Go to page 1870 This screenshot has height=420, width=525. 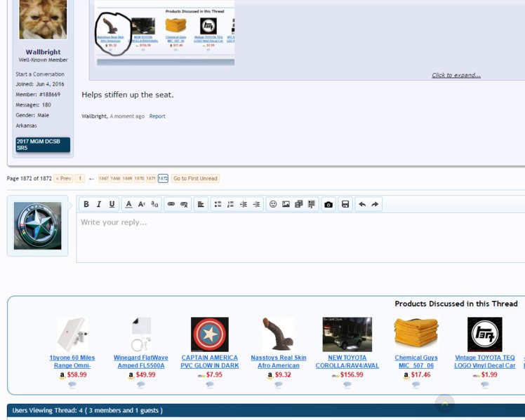[139, 178]
